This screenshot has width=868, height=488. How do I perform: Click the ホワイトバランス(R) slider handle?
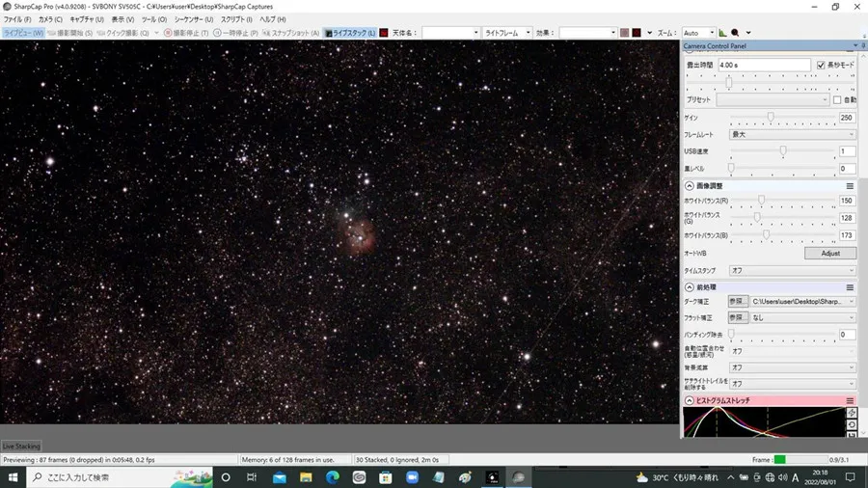point(761,200)
